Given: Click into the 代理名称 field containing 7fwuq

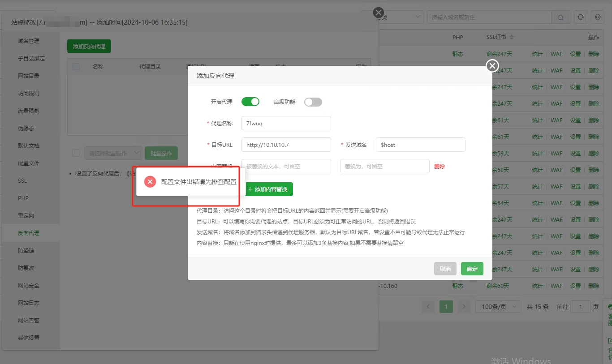Looking at the screenshot, I should pos(286,123).
